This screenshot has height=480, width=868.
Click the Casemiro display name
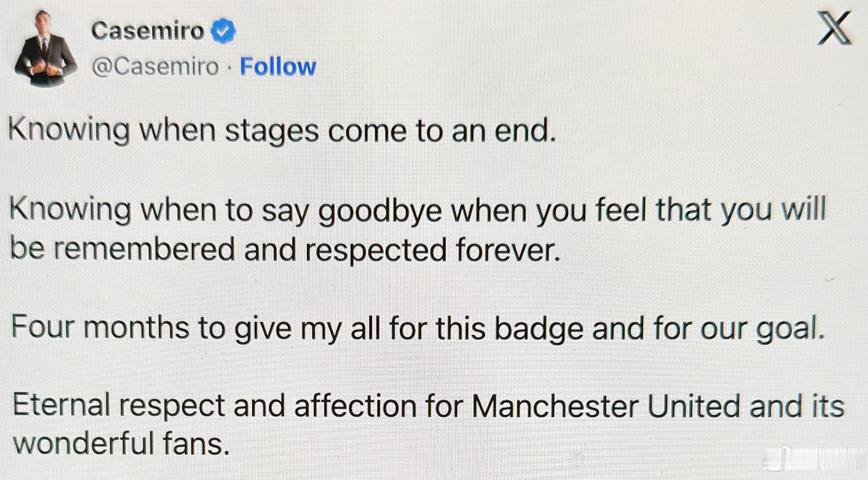point(148,31)
